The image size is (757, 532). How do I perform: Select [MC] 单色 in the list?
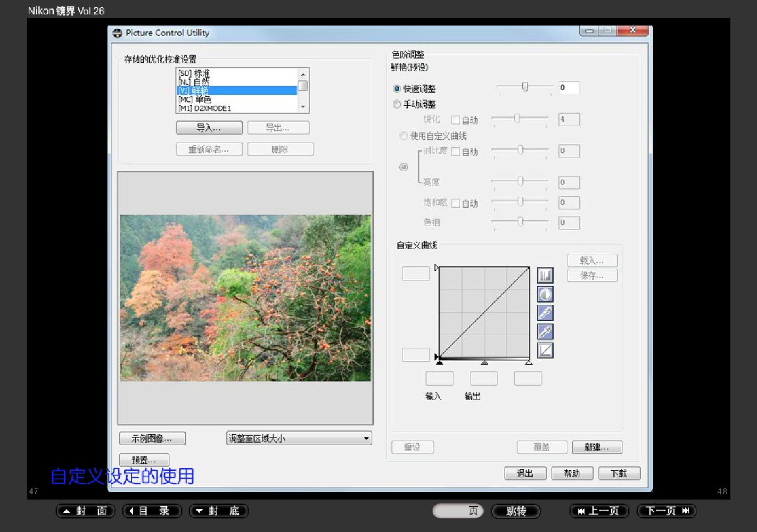236,99
